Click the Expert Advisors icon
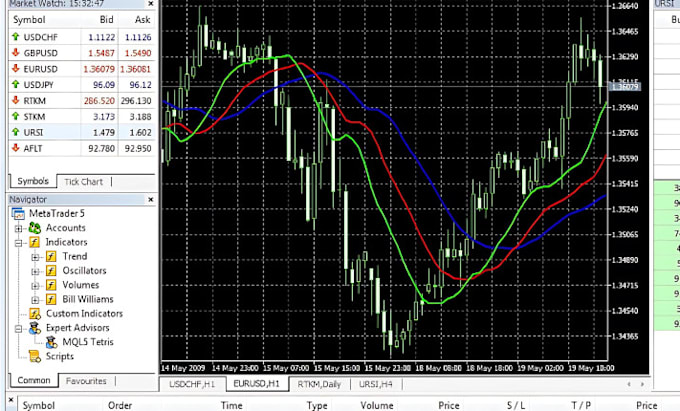This screenshot has height=411, width=680. (35, 328)
